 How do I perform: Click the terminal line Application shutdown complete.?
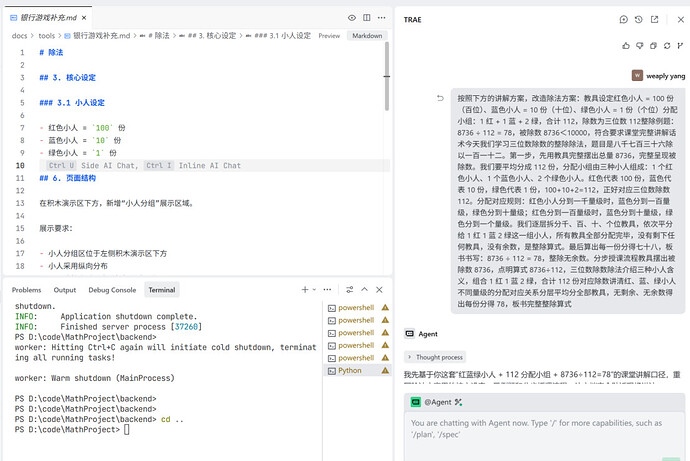coord(129,316)
